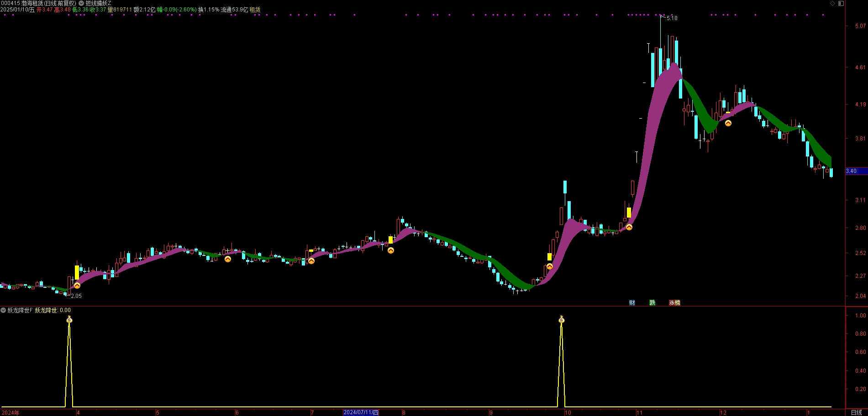The height and width of the screenshot is (416, 868).
Task: Expand the 妖龙降世F indicator dropdown
Action: (x=4, y=310)
